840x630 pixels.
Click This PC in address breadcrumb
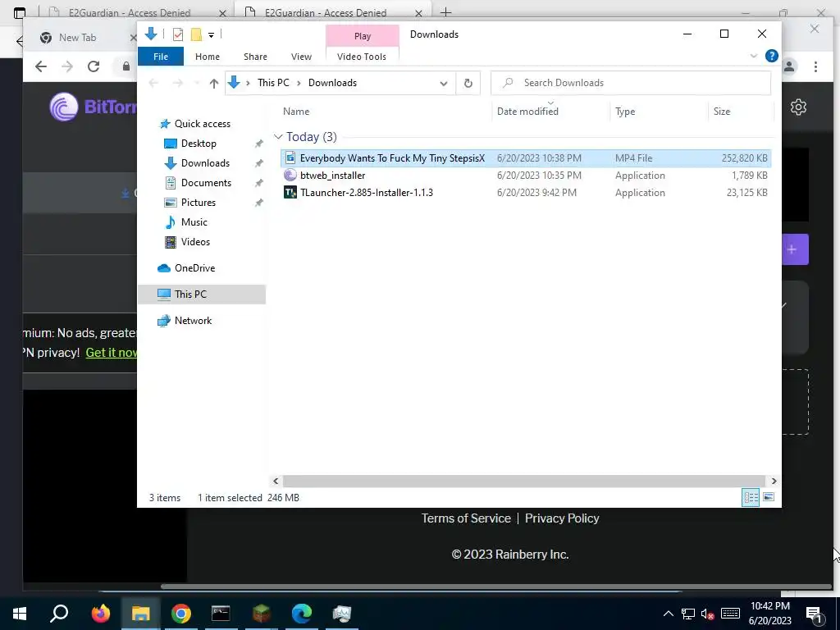(x=273, y=83)
